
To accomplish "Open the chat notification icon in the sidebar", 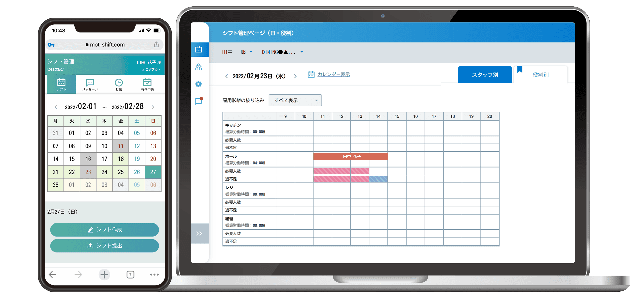I will tap(198, 101).
